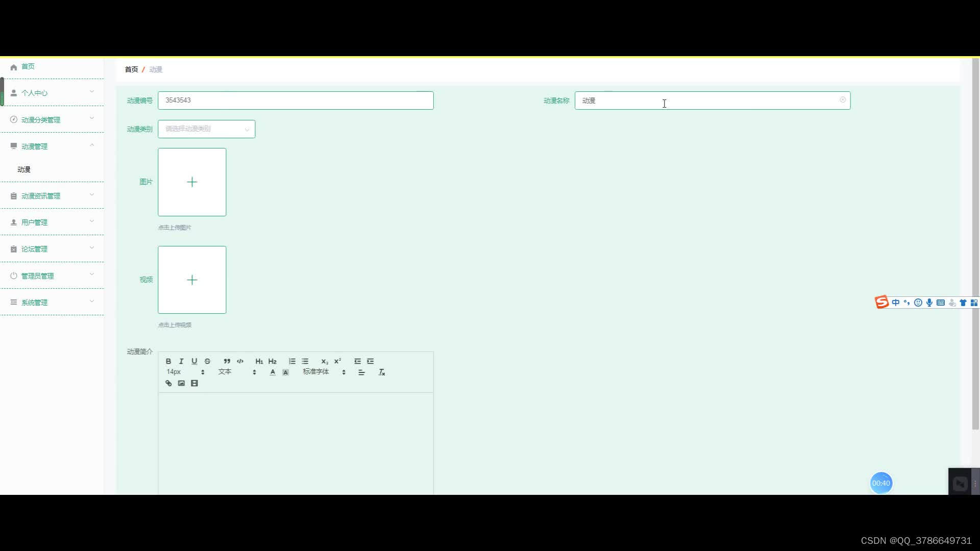This screenshot has width=980, height=551.
Task: Open the IME emoji smiley panel
Action: 918,303
